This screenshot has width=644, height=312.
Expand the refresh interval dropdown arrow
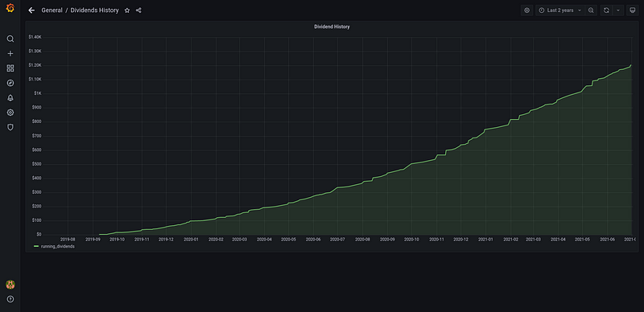point(617,10)
